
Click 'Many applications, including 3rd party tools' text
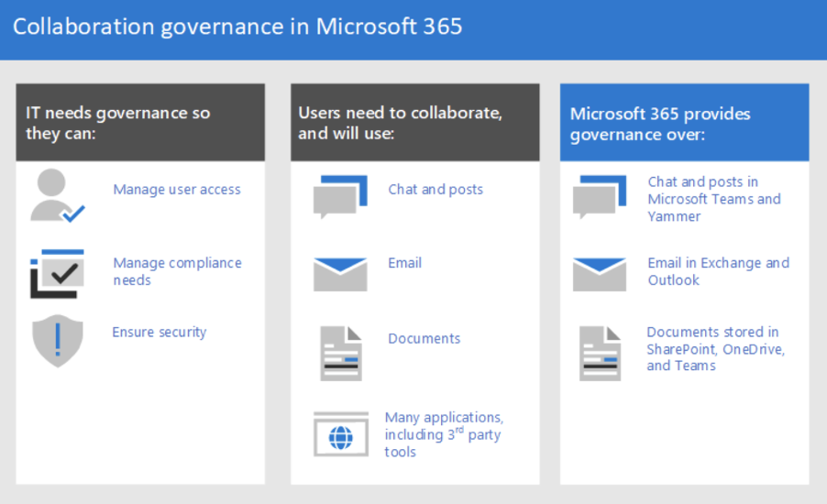[444, 434]
